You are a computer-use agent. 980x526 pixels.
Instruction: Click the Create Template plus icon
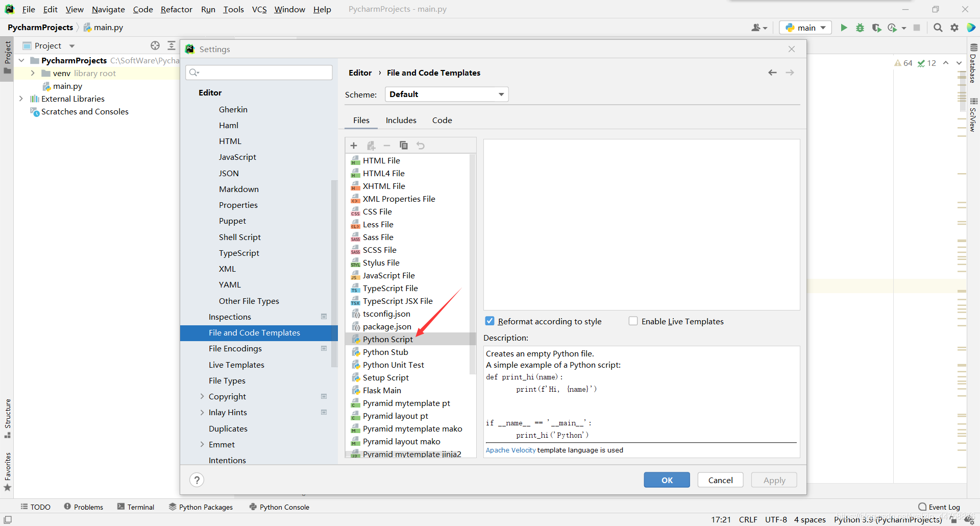point(354,146)
